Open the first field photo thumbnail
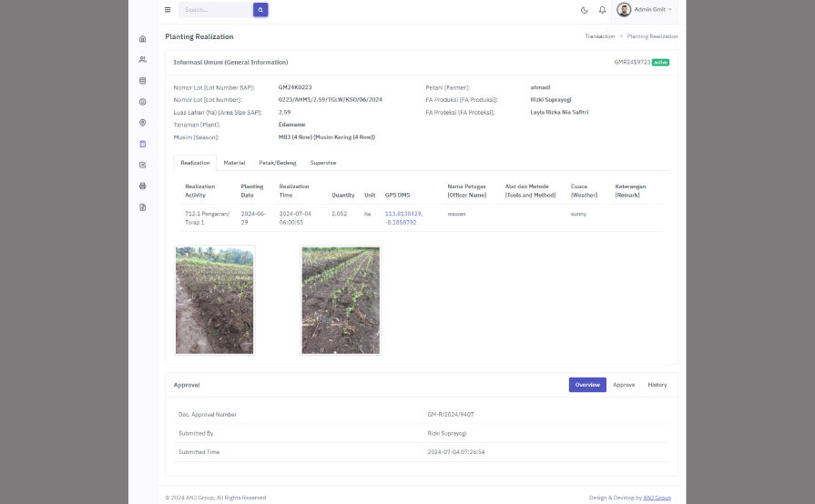This screenshot has height=504, width=815. click(x=215, y=300)
